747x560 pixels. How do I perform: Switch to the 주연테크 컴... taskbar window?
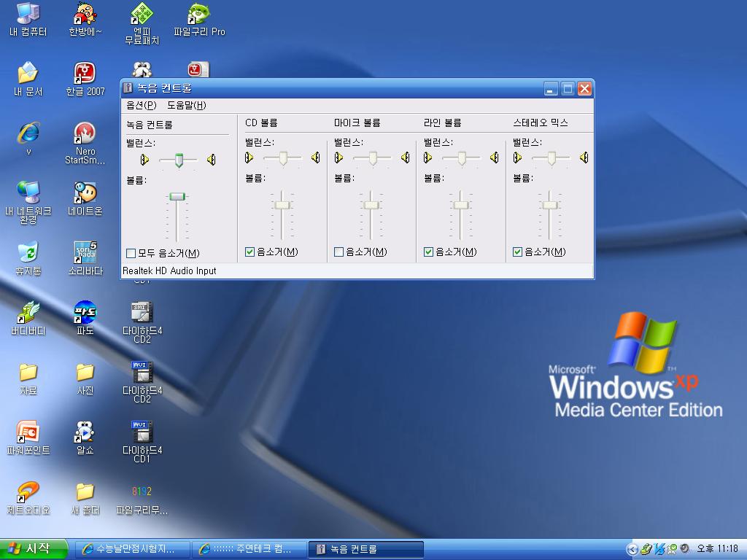tap(249, 550)
